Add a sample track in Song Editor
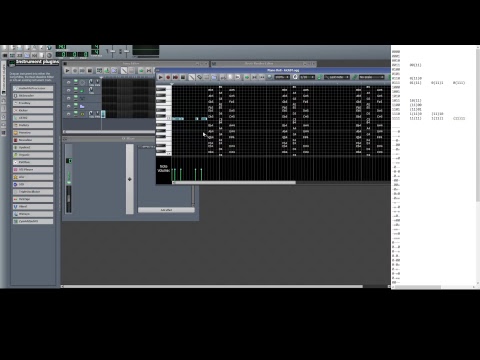 click(x=107, y=70)
